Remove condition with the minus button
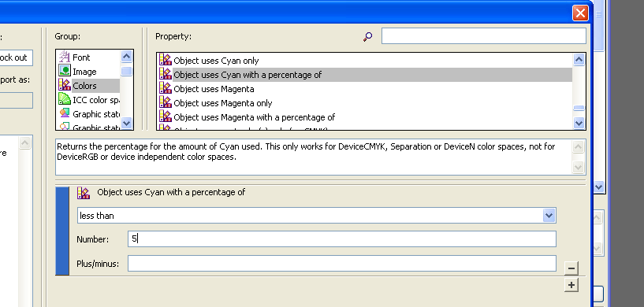 point(571,268)
